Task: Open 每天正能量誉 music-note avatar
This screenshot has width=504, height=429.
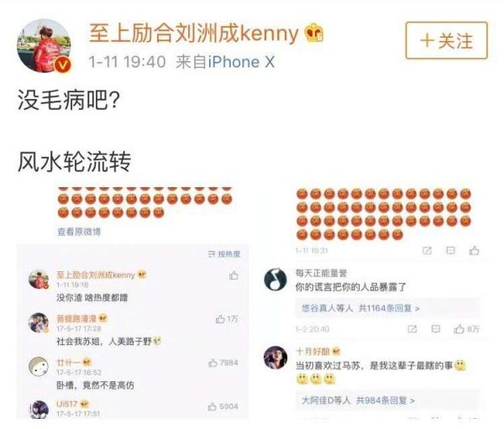Action: click(x=276, y=279)
